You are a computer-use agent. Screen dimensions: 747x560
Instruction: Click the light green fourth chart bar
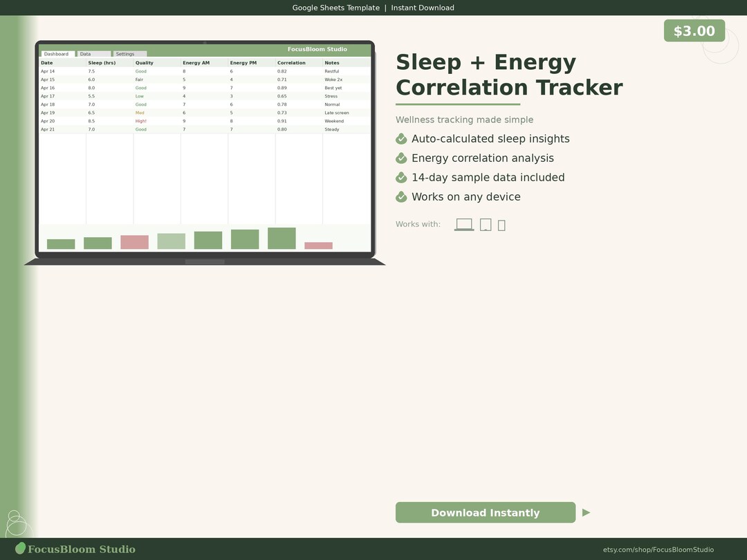click(x=171, y=241)
